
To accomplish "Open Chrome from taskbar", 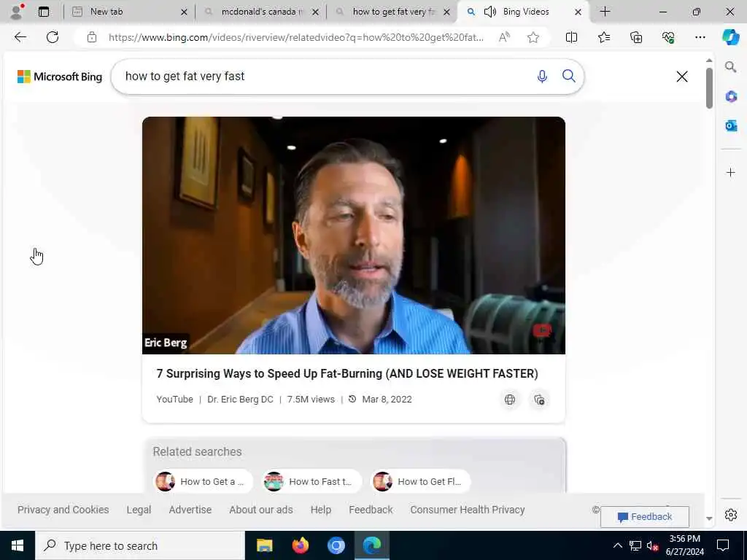I will pos(336,545).
